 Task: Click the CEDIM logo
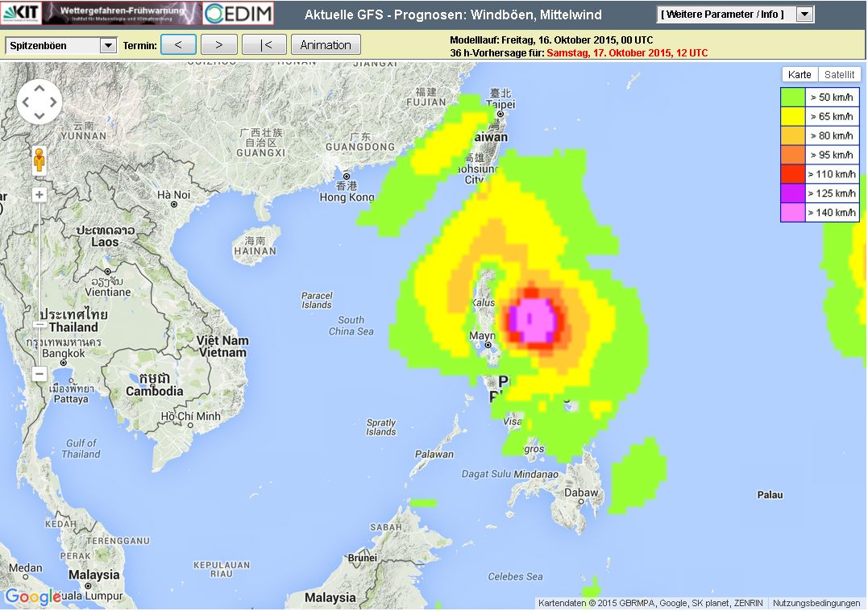coord(239,13)
